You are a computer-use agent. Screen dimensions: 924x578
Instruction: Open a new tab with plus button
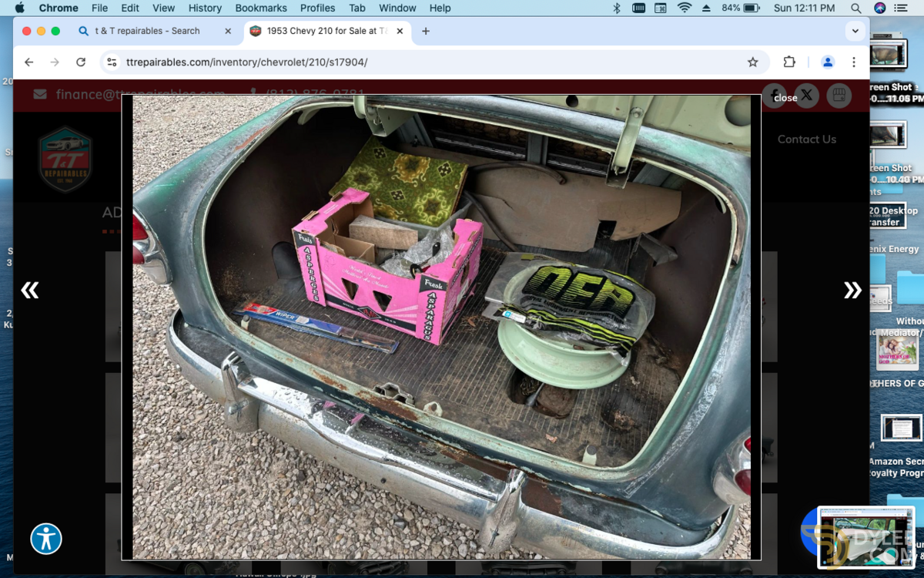coord(426,31)
